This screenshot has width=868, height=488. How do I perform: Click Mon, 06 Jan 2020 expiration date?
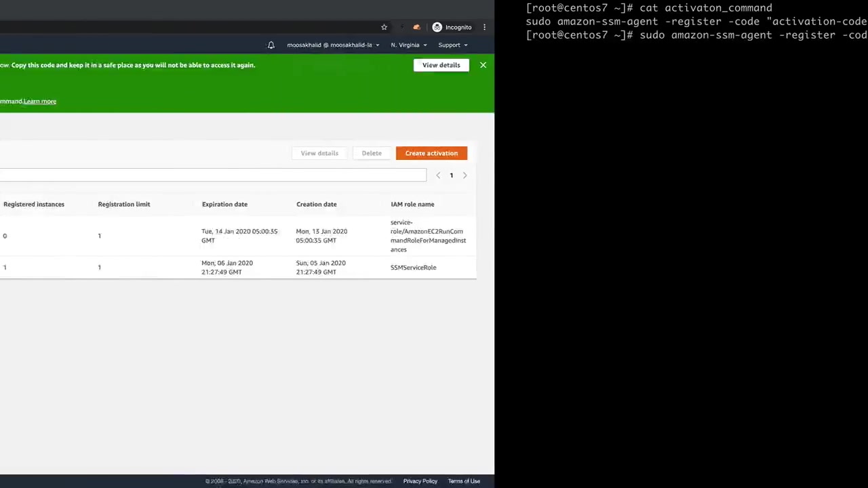227,268
